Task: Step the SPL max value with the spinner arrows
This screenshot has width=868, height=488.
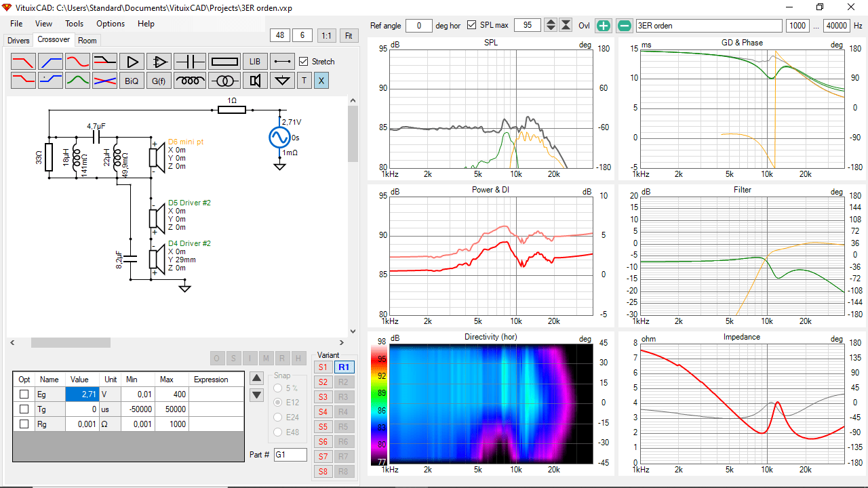Action: 551,26
